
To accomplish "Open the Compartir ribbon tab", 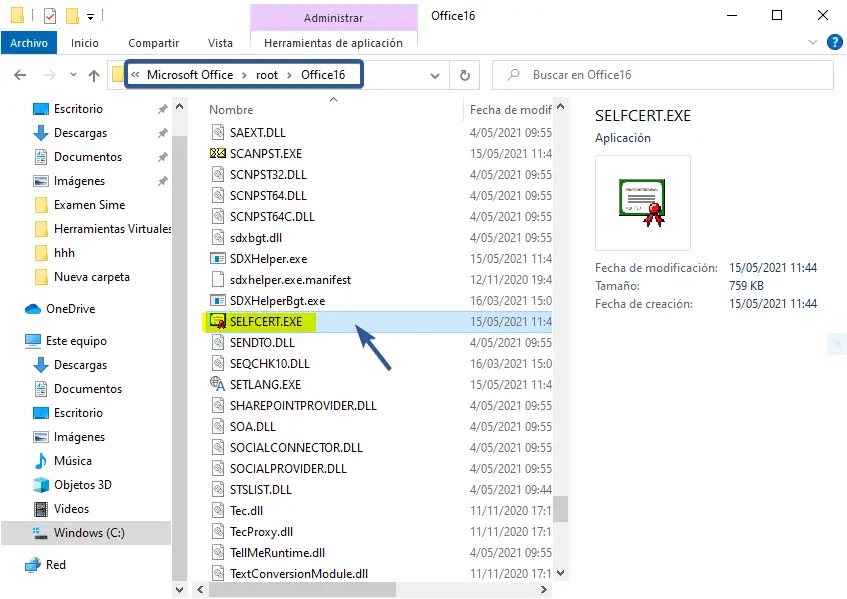I will pos(153,43).
